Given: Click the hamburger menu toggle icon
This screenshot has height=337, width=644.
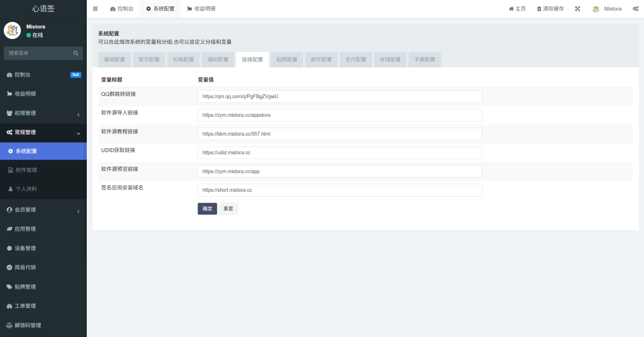Looking at the screenshot, I should [x=95, y=9].
